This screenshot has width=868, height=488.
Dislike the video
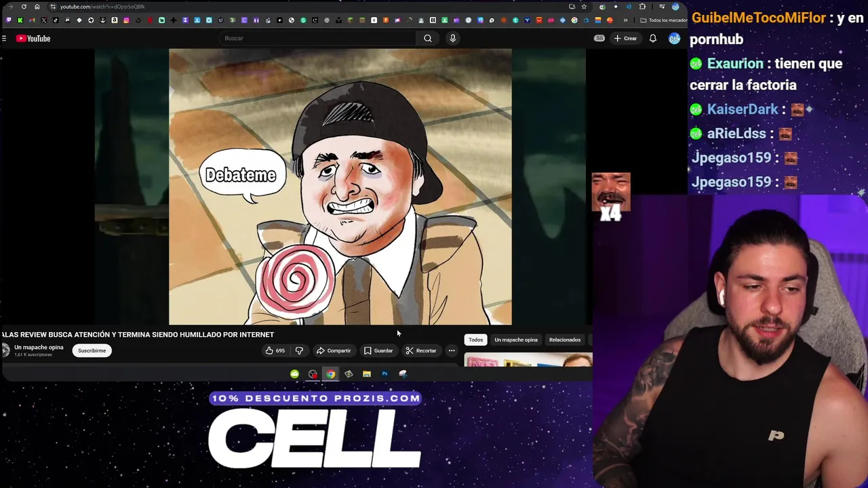click(x=299, y=350)
